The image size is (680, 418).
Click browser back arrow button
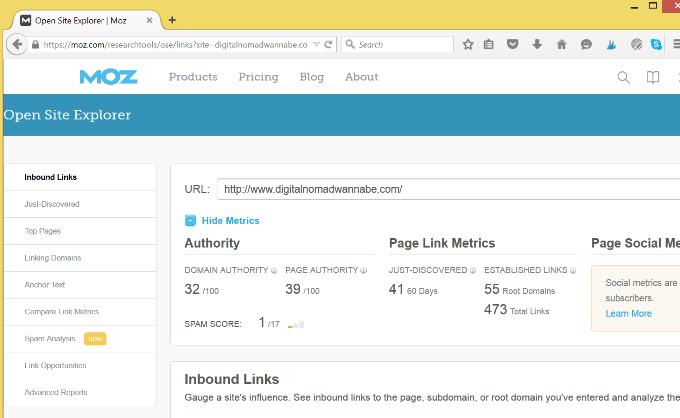pos(17,45)
